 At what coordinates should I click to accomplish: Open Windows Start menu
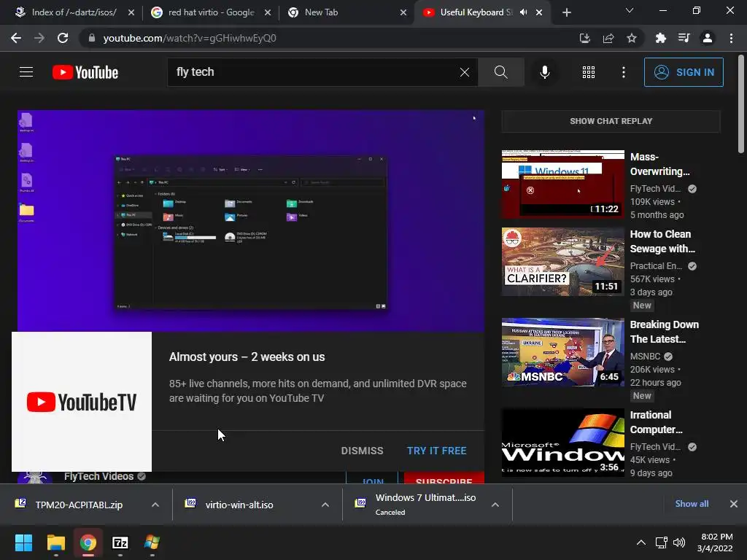click(23, 542)
